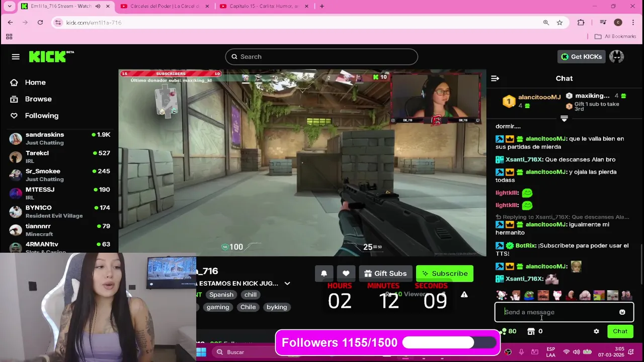This screenshot has width=644, height=362.
Task: Open BYN1CO channel in sidebar
Action: 60,211
